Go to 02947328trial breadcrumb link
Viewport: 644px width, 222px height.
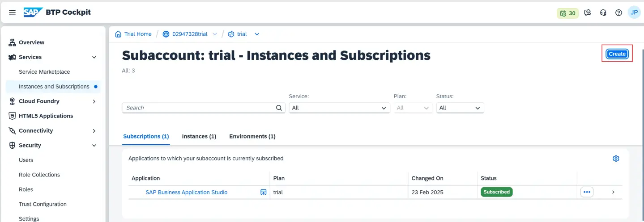(x=190, y=34)
